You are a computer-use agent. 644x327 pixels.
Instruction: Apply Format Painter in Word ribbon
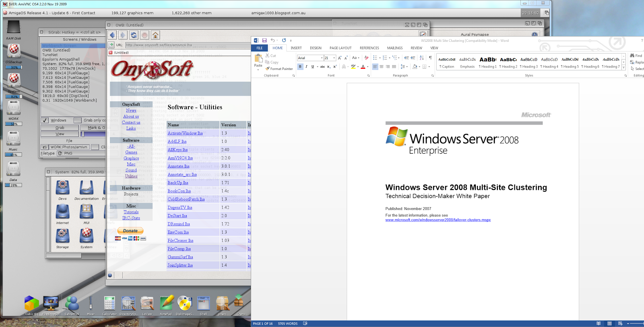point(279,69)
